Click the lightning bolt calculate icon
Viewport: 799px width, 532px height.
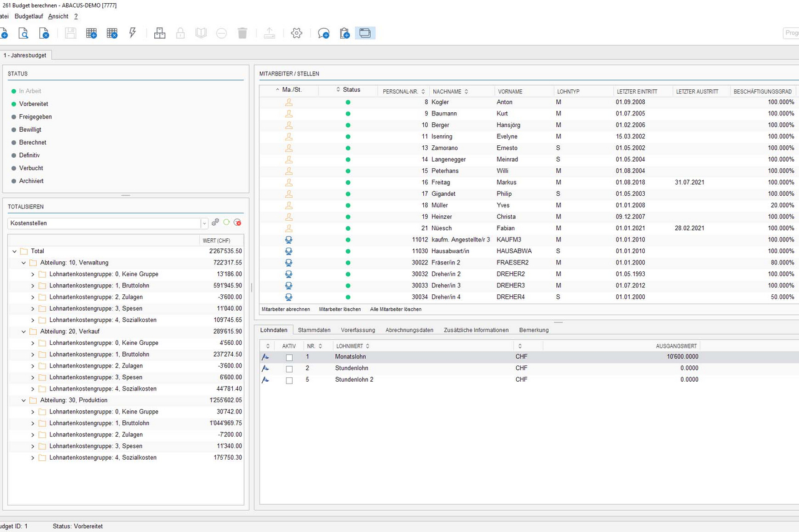click(x=132, y=33)
